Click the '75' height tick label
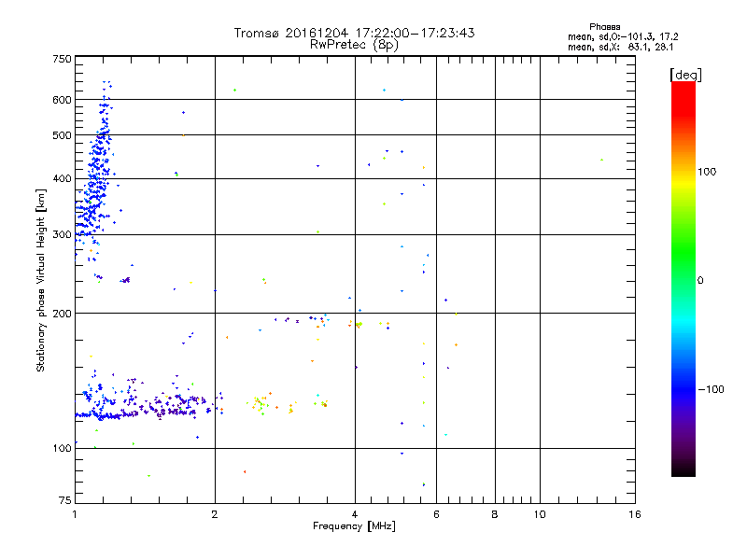 65,500
